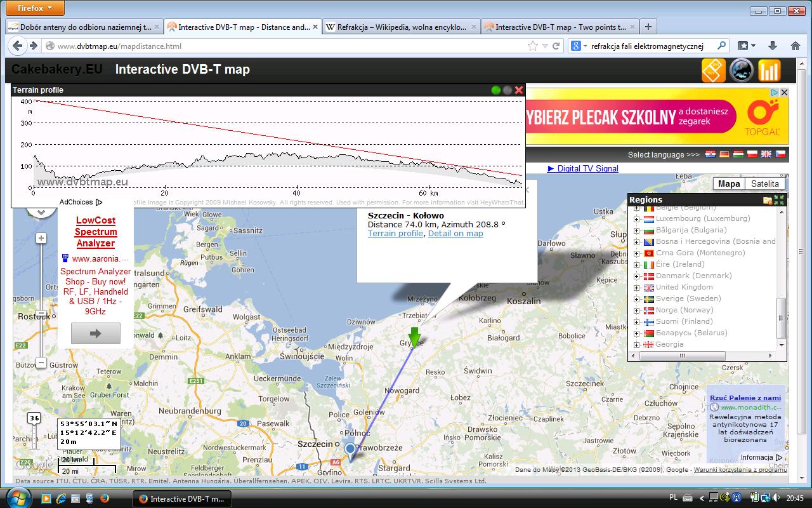Viewport: 812px width, 508px height.
Task: Click the green arrow transmitter marker on map
Action: [414, 337]
